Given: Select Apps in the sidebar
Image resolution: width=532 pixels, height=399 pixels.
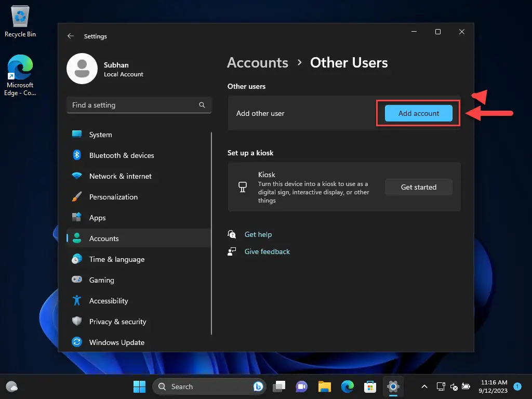Looking at the screenshot, I should (x=139, y=218).
